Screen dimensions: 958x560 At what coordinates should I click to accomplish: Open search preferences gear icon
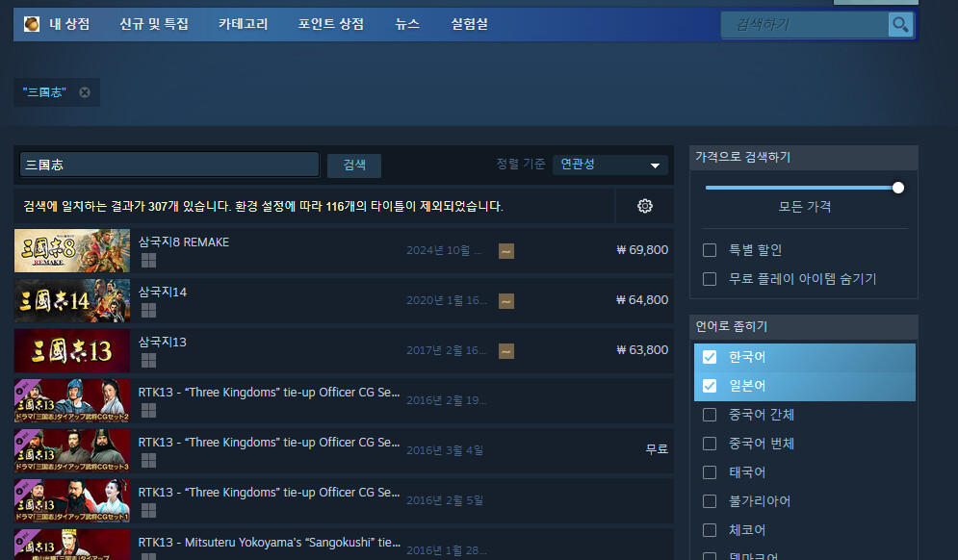[x=644, y=206]
